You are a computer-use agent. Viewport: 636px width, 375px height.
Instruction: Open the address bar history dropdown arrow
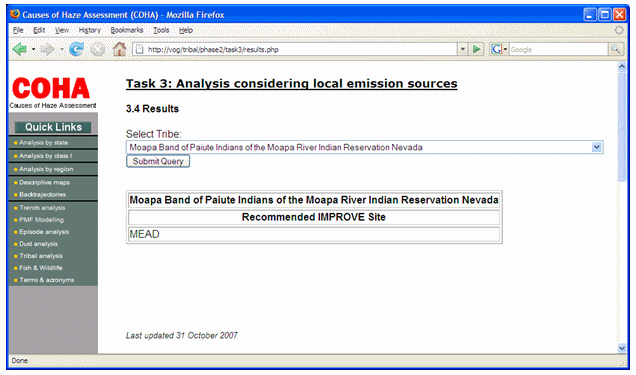pyautogui.click(x=463, y=49)
